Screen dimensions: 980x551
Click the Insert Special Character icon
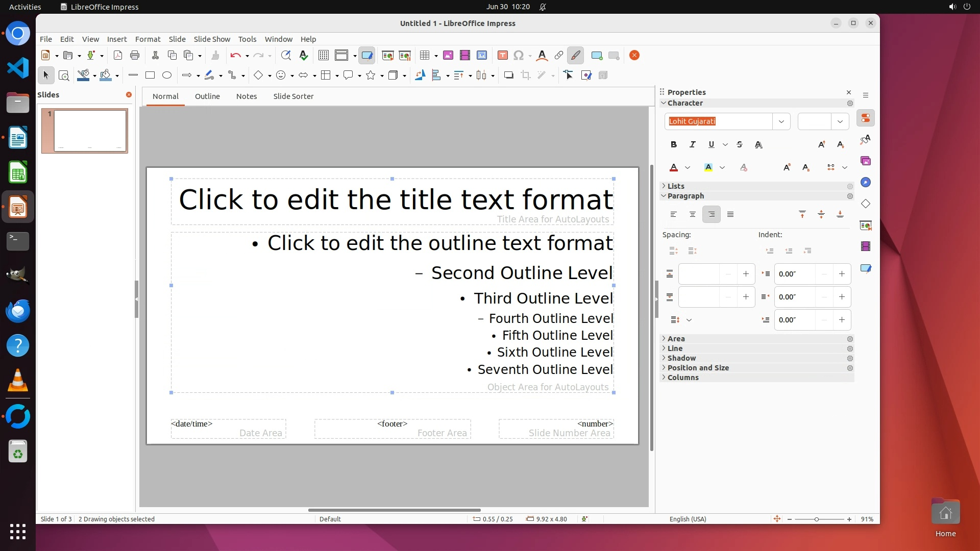[519, 56]
